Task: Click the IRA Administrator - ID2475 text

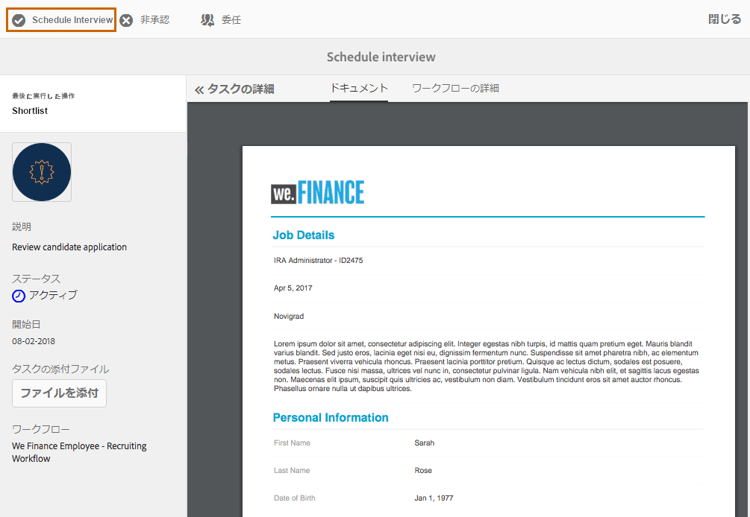Action: (x=318, y=260)
